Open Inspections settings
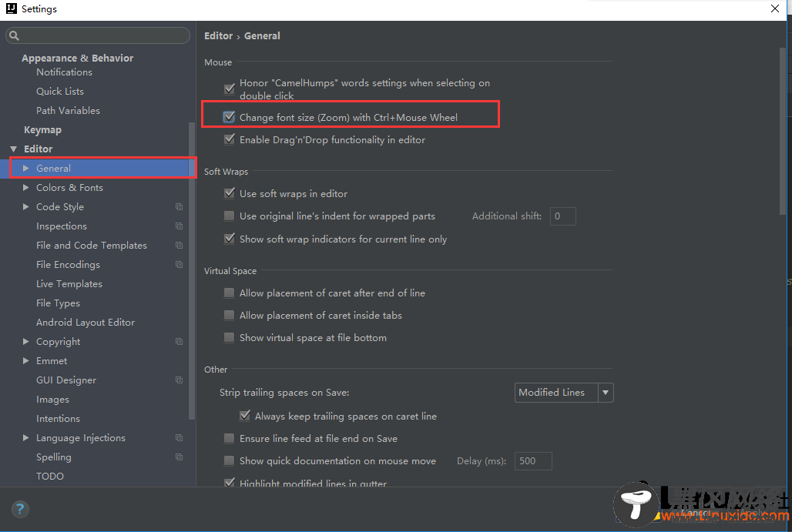 tap(62, 226)
